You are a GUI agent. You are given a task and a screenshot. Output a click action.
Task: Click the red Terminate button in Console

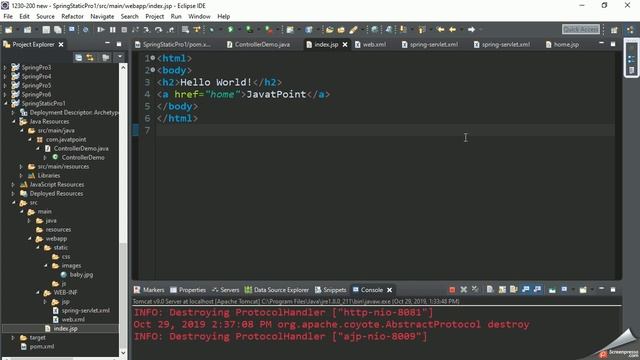[x=452, y=290]
